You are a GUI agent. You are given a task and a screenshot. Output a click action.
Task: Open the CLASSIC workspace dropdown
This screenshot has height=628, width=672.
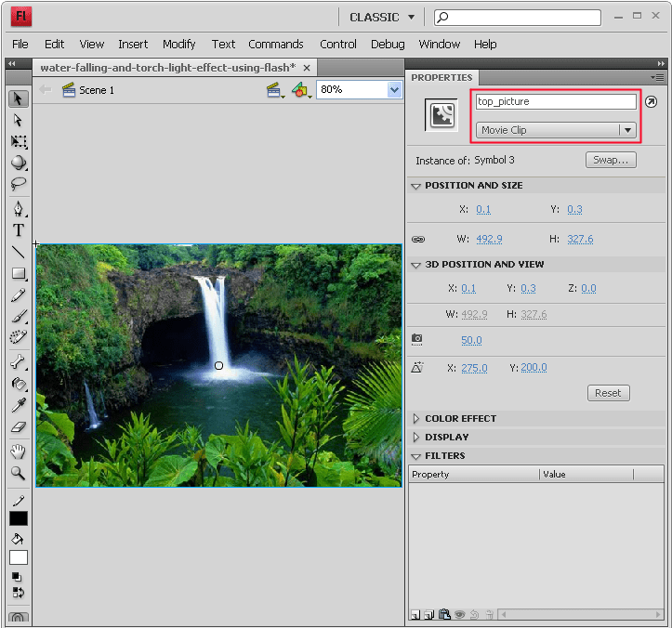pos(382,17)
